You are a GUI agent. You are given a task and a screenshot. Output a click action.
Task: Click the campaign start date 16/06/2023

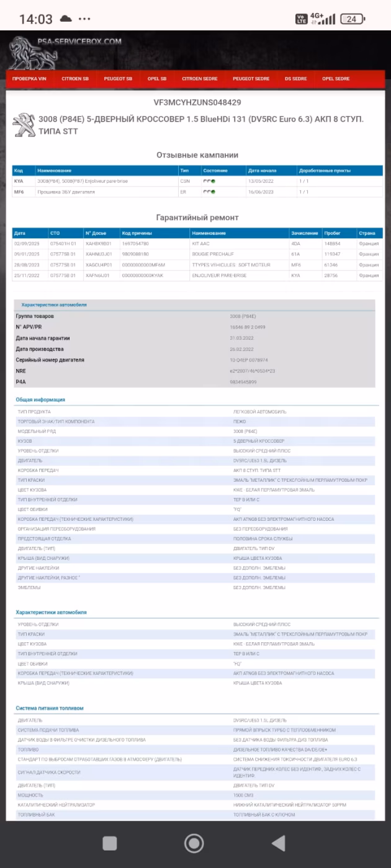tap(261, 192)
